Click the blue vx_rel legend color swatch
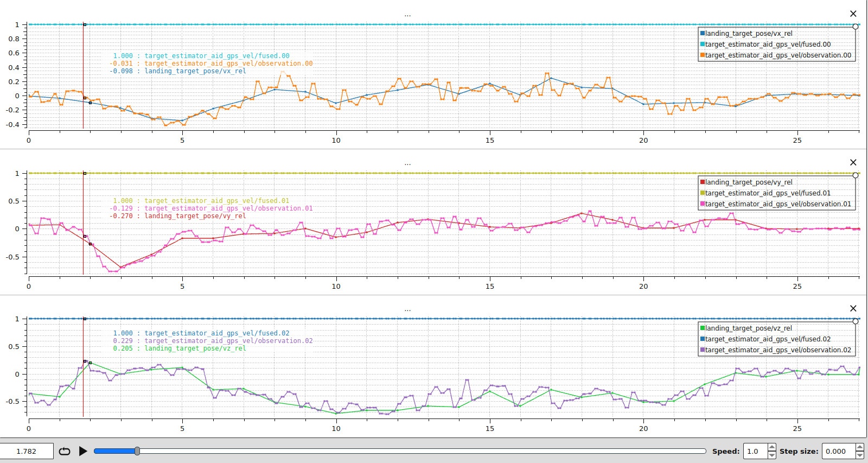The height and width of the screenshot is (463, 868). point(703,34)
